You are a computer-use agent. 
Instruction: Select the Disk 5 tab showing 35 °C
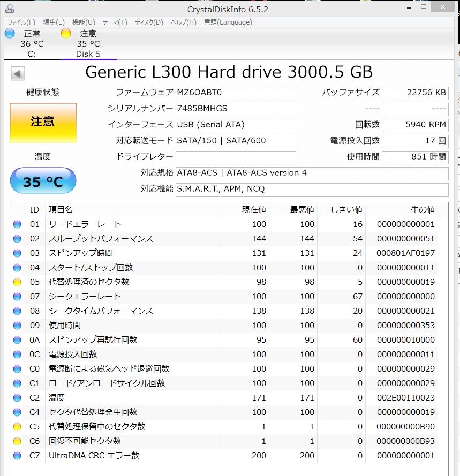[x=88, y=44]
